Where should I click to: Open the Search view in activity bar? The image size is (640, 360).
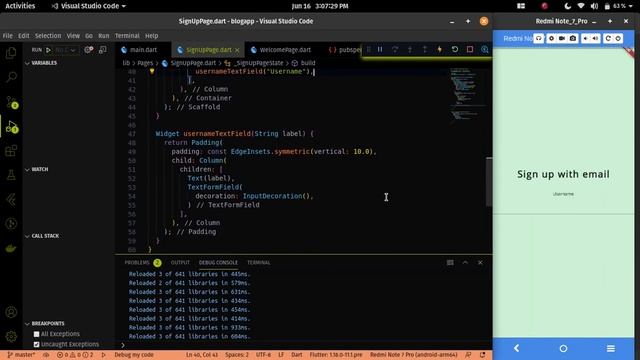tap(11, 77)
